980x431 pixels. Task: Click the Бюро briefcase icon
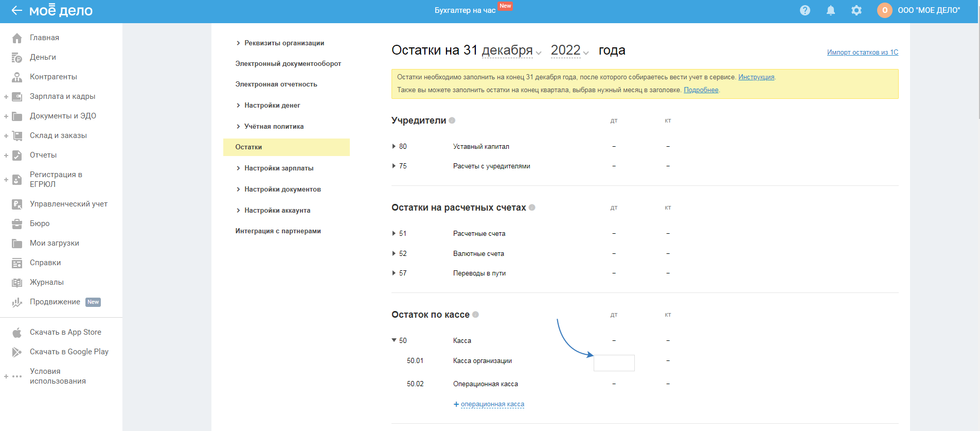tap(17, 224)
